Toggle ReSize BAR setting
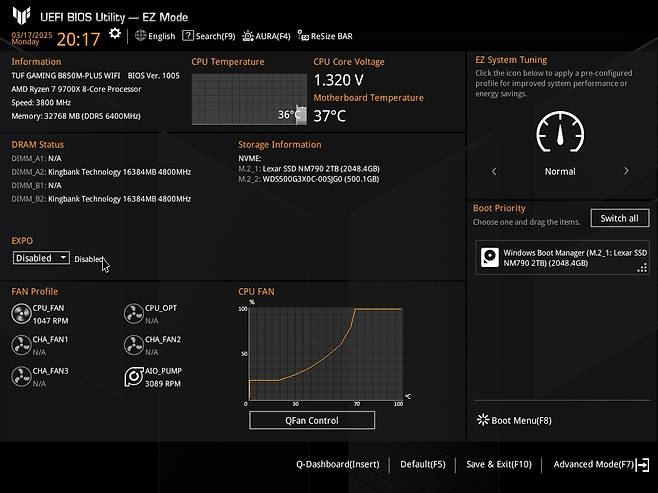This screenshot has width=658, height=493. (326, 36)
